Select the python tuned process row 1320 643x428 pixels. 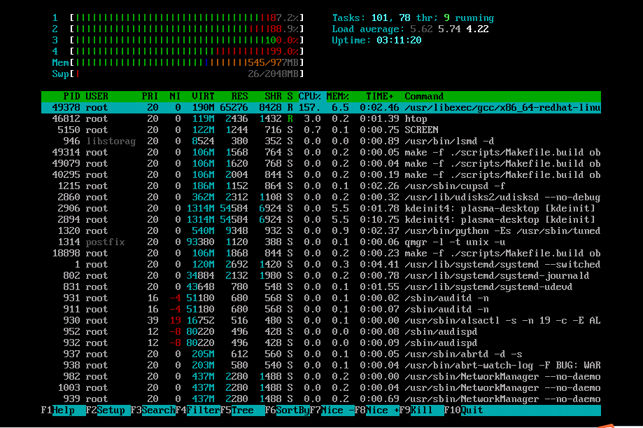point(321,231)
